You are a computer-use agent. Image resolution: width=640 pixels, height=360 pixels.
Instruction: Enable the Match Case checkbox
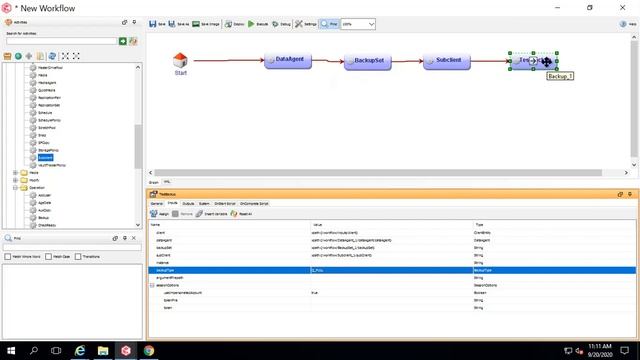[x=49, y=257]
